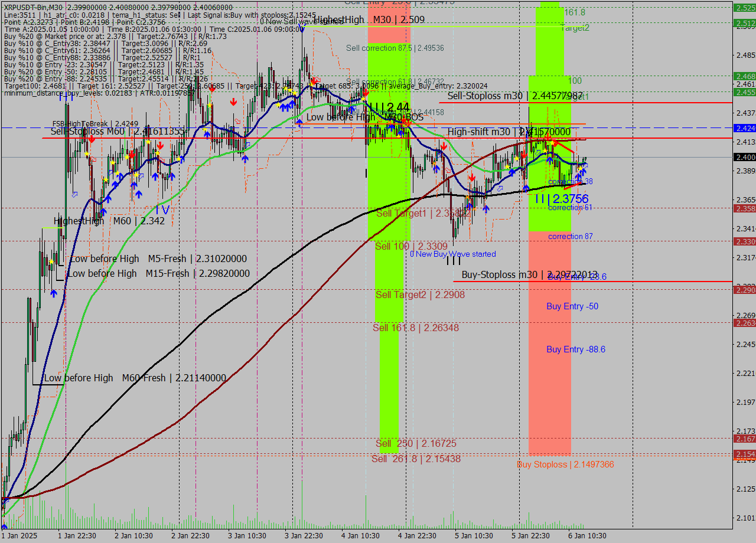Viewport: 756px width, 543px height.
Task: Click the 'Buy %20 @ Market price' info line
Action: click(x=115, y=36)
